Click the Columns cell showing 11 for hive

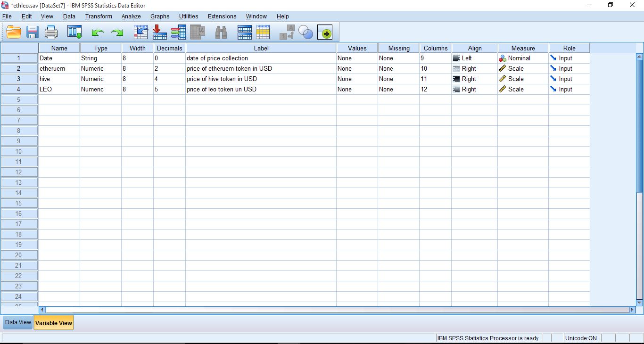(435, 79)
